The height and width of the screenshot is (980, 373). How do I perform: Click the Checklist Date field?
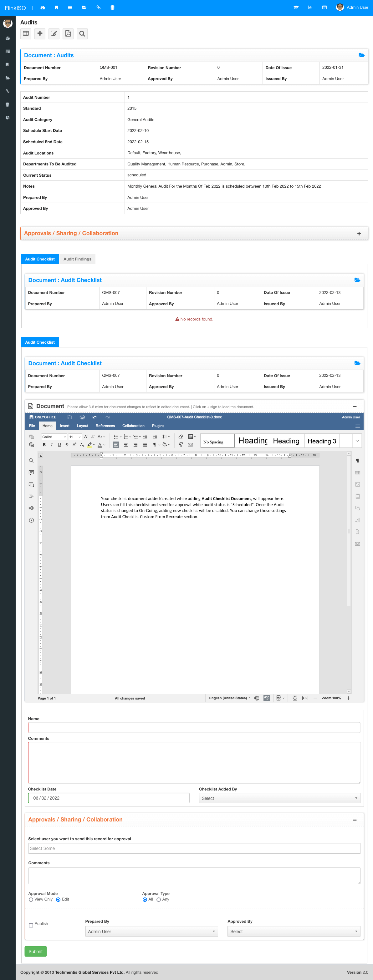click(109, 798)
